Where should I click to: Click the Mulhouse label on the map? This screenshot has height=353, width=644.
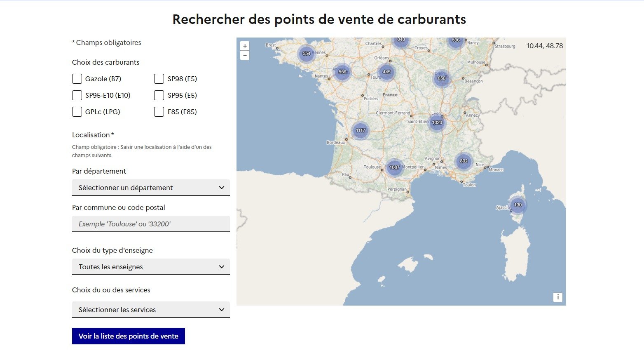pyautogui.click(x=476, y=62)
